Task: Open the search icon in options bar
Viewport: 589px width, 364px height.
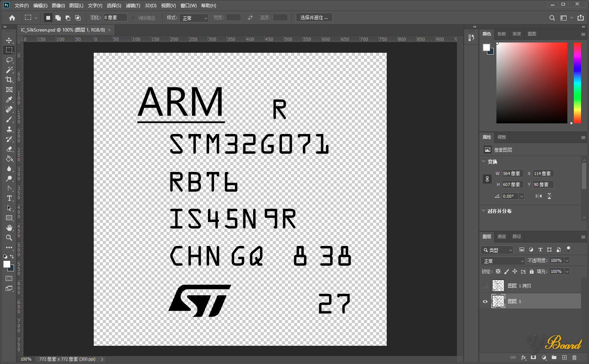Action: (x=552, y=18)
